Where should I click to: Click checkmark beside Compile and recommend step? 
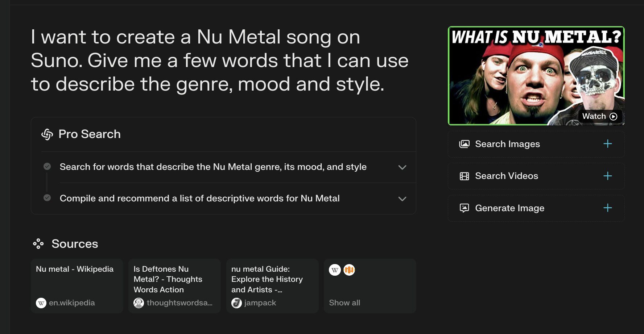(47, 198)
